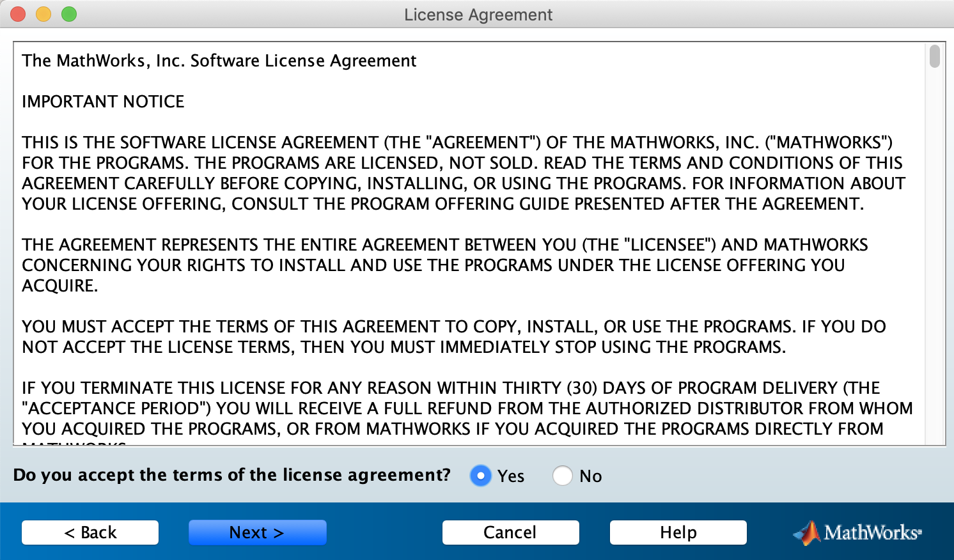Click the MathWorks logo
Viewport: 954px width, 560px height.
coord(857,533)
